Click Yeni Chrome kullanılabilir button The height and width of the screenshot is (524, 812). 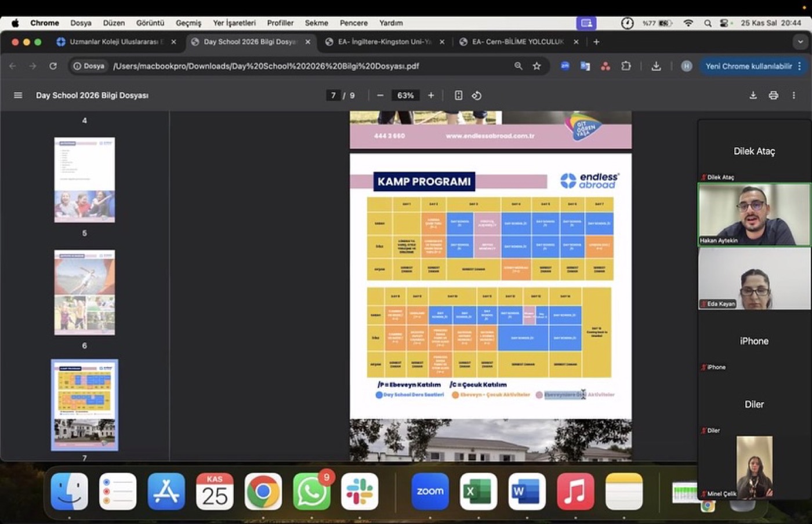pos(748,66)
